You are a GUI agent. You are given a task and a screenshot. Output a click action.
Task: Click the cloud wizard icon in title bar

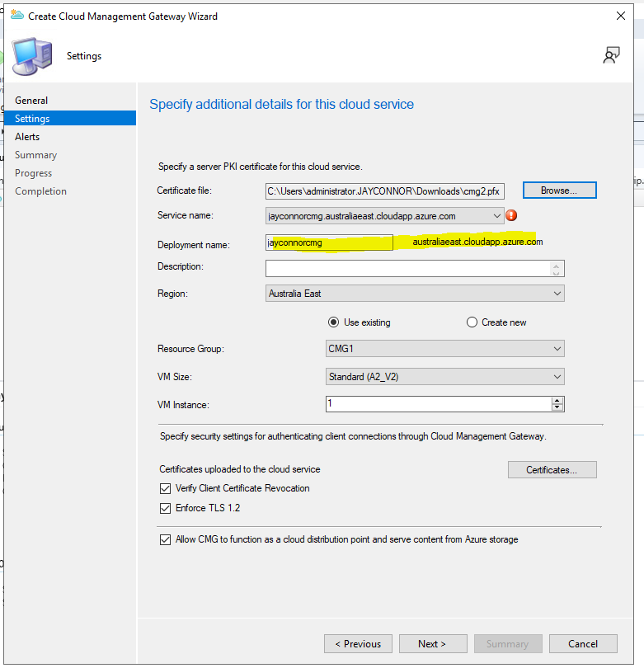point(16,16)
